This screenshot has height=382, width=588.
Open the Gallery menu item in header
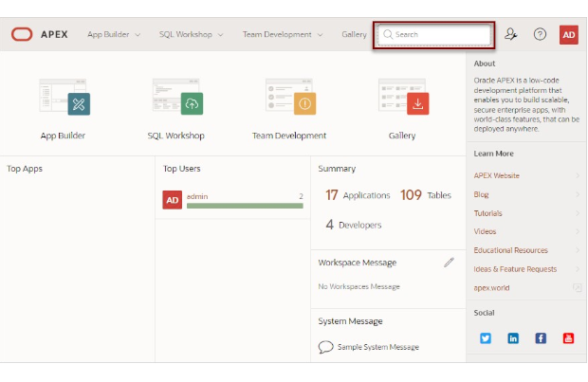[x=354, y=34]
